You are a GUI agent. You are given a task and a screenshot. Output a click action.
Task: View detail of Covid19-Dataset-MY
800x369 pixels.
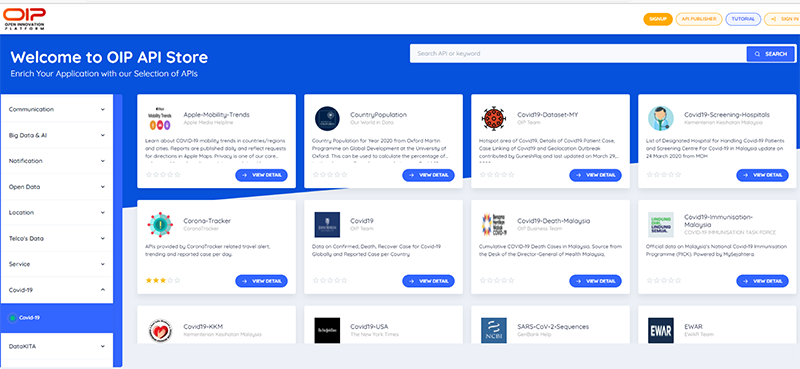point(595,175)
